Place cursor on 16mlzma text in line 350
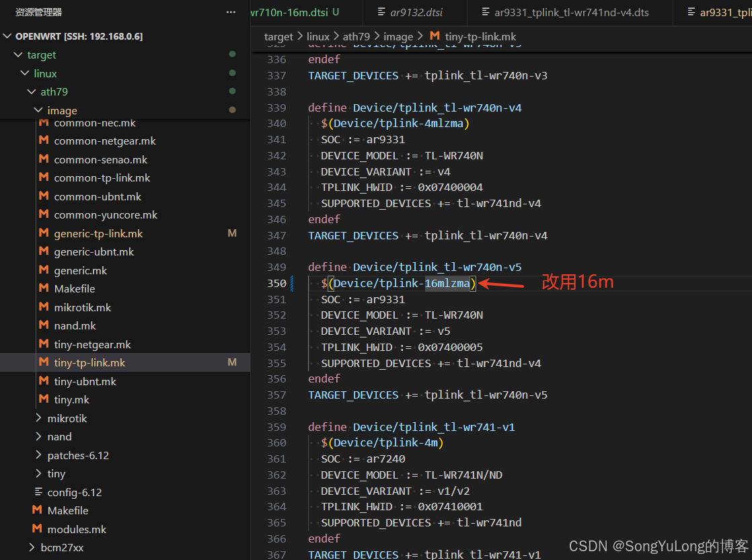Viewport: 752px width, 560px height. coord(447,283)
